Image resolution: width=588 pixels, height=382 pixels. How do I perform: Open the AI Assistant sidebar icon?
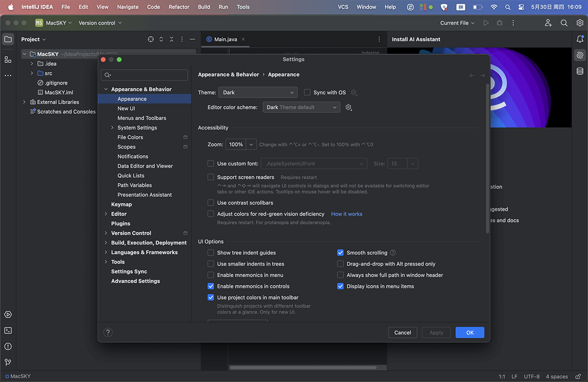click(x=580, y=55)
